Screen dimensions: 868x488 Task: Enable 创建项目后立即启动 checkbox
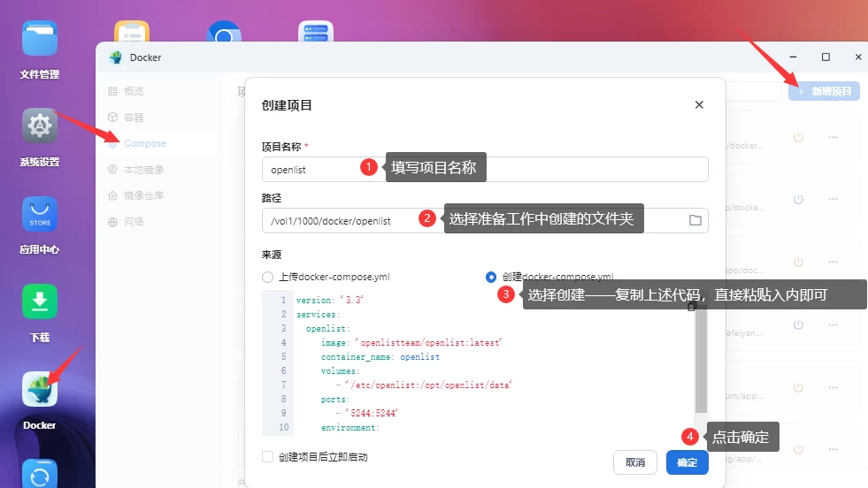point(268,457)
